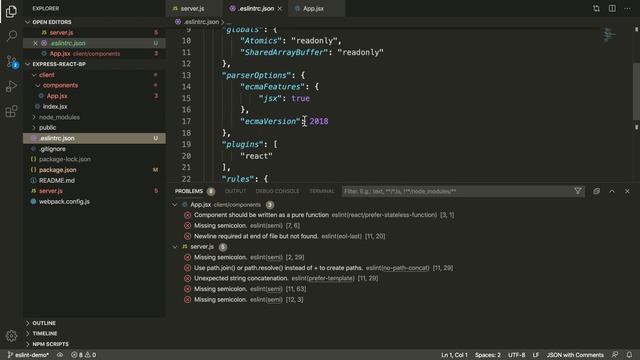Open webpack.config.js in explorer
This screenshot has height=360, width=640.
[64, 202]
